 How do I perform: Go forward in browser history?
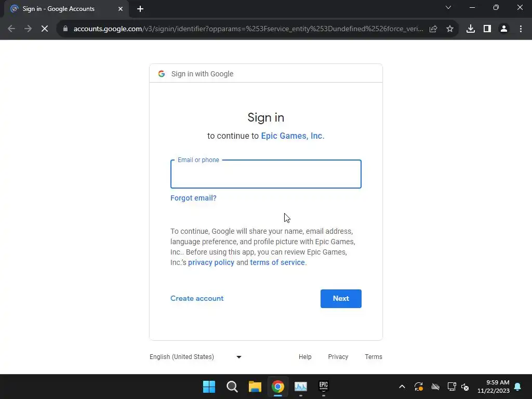[28, 29]
